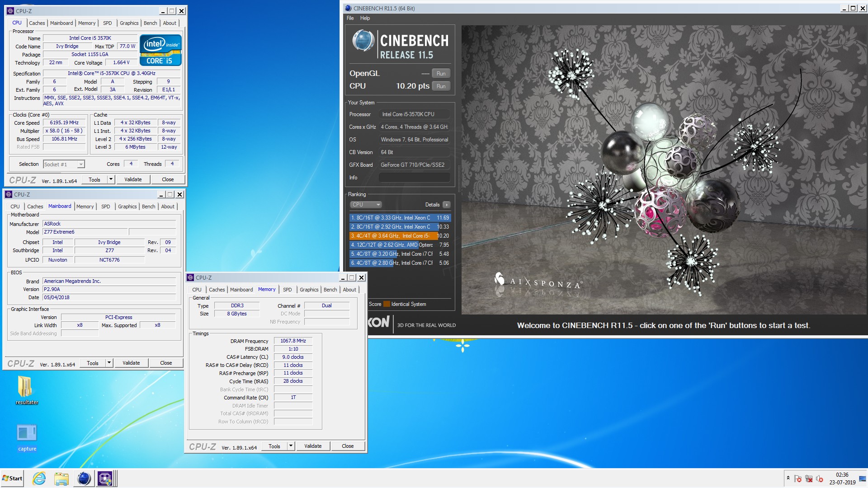The height and width of the screenshot is (488, 868).
Task: Click Validate in CPU-Z CPU window
Action: pos(133,179)
